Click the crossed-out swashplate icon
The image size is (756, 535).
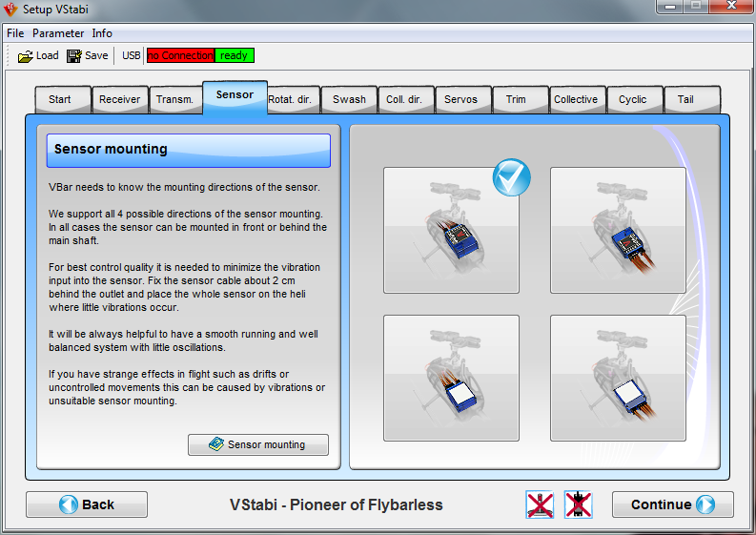pyautogui.click(x=540, y=504)
